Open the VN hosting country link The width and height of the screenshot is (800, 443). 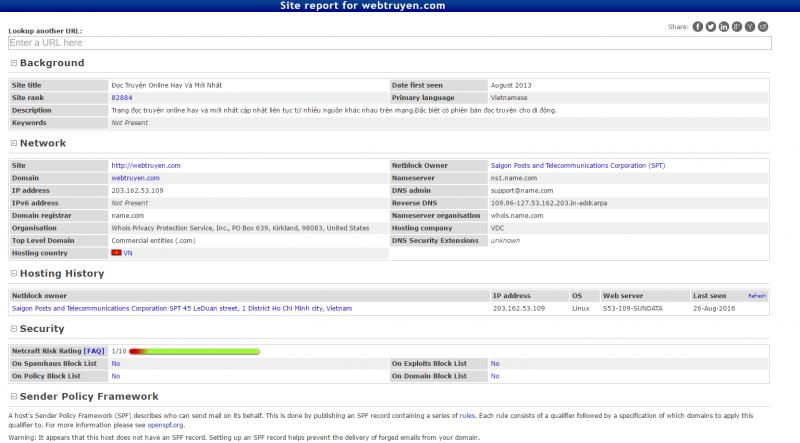[128, 253]
